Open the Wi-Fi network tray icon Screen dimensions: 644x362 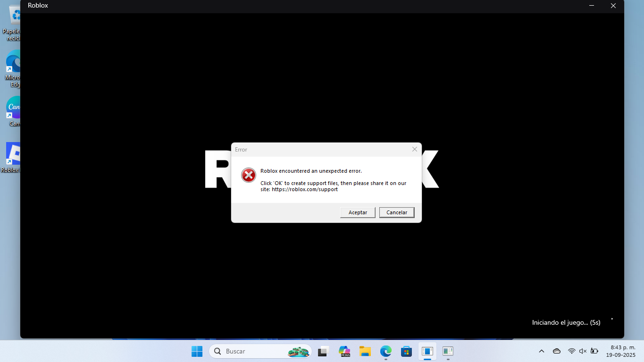coord(571,351)
